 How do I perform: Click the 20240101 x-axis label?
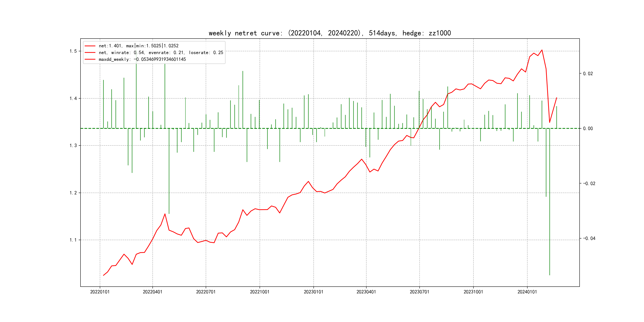click(x=527, y=292)
